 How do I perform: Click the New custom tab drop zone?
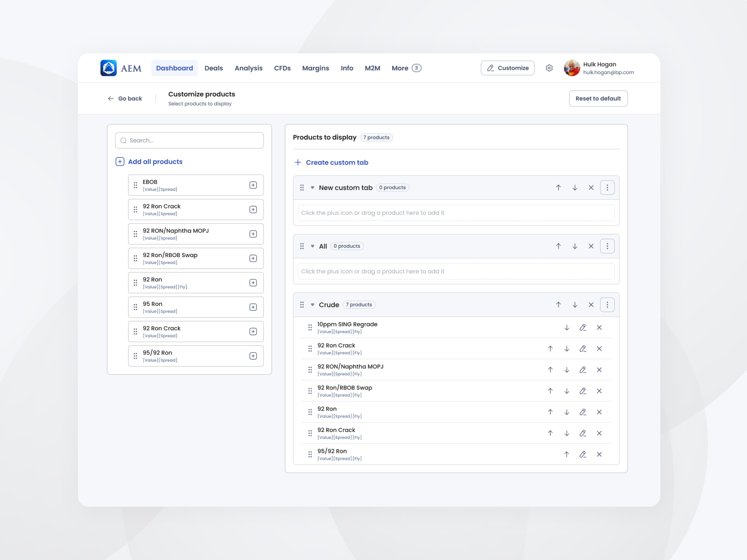point(456,213)
